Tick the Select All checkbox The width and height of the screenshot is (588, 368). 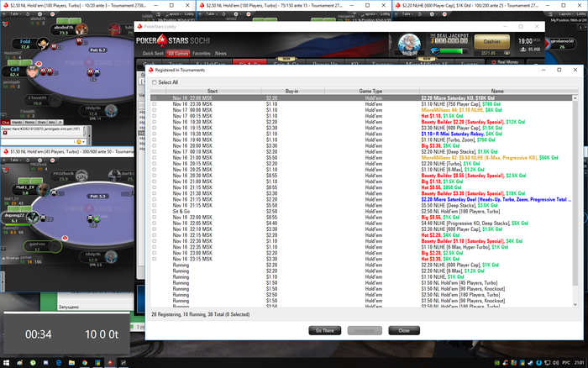[x=155, y=82]
